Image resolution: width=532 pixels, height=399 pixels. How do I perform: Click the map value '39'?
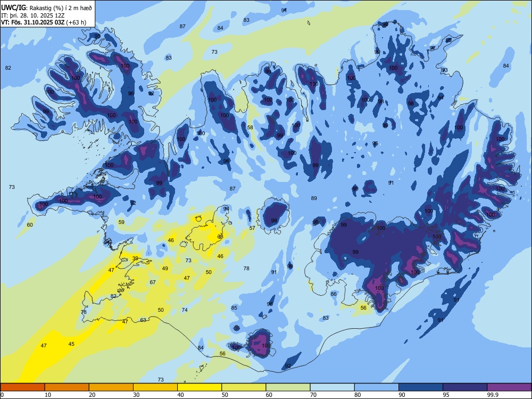pyautogui.click(x=135, y=259)
